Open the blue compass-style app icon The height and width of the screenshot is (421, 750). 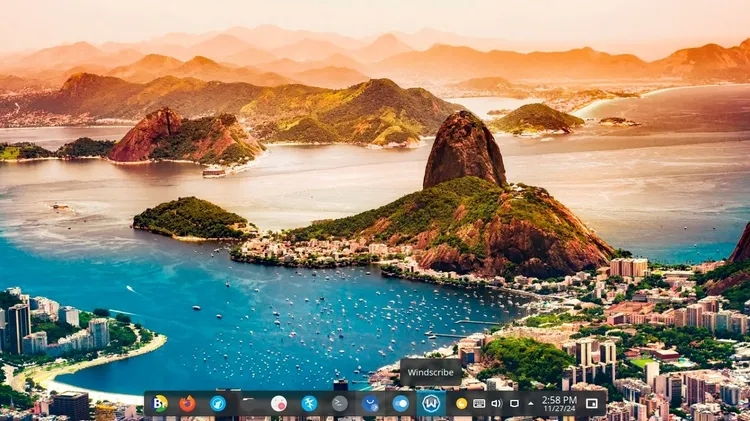[218, 404]
